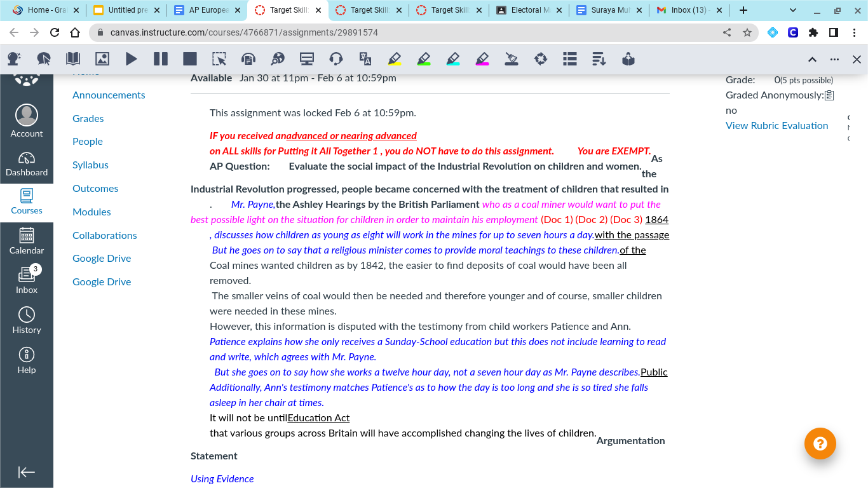Viewport: 868px width, 488px height.
Task: Pause the text-to-speech playback
Action: 161,58
